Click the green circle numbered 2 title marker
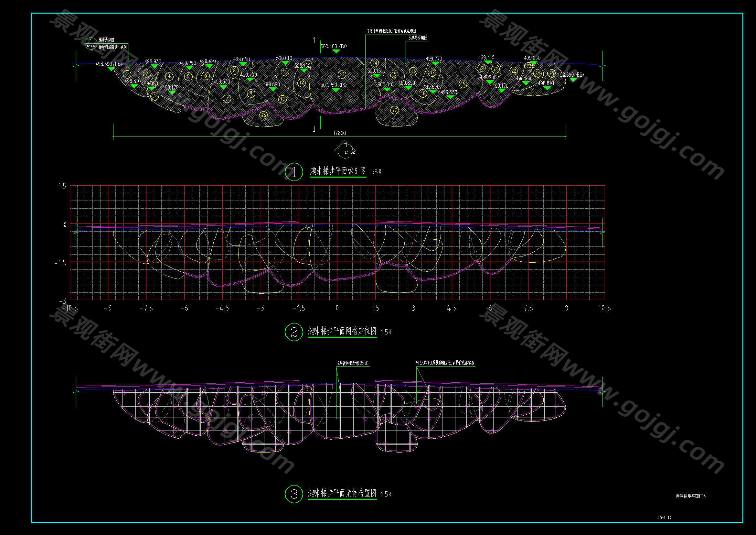The image size is (756, 535). (293, 332)
